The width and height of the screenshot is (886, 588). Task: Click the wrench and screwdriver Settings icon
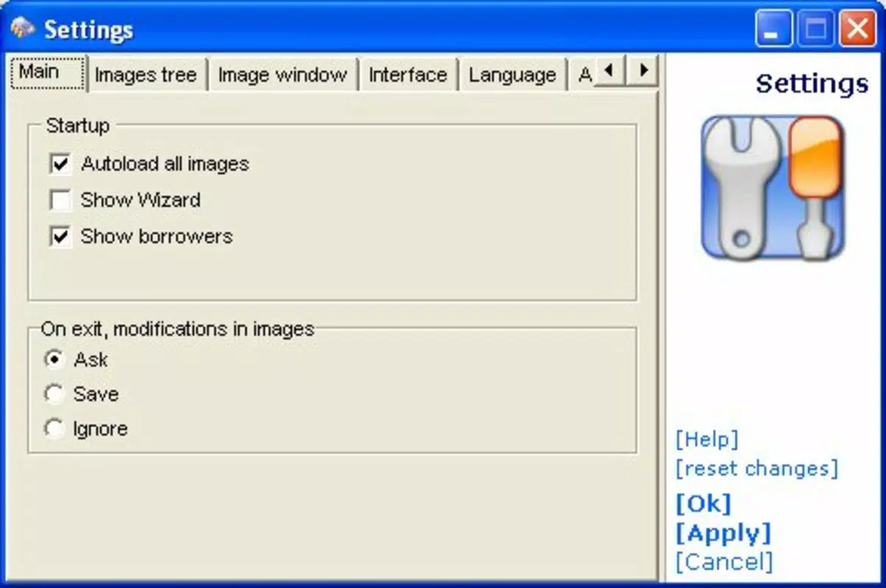[x=773, y=187]
